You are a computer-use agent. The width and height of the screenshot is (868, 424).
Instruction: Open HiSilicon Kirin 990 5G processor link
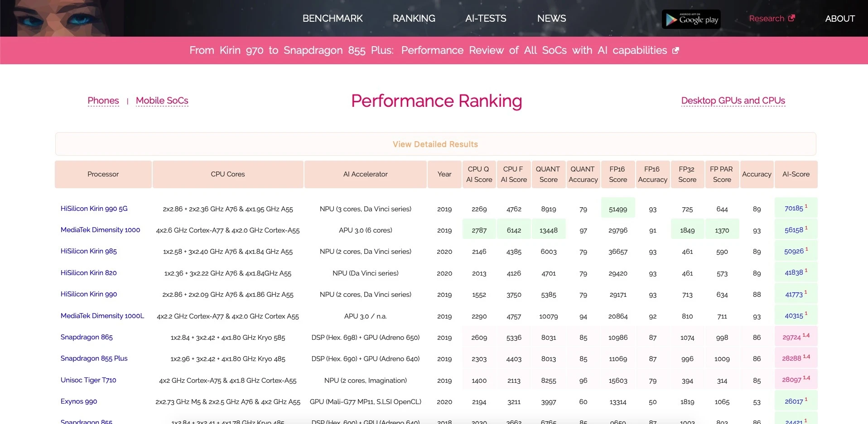click(x=94, y=209)
